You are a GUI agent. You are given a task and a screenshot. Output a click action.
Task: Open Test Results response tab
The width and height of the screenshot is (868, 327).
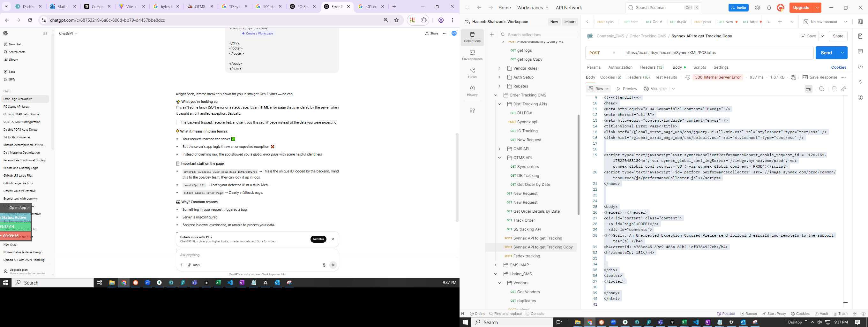pos(666,77)
